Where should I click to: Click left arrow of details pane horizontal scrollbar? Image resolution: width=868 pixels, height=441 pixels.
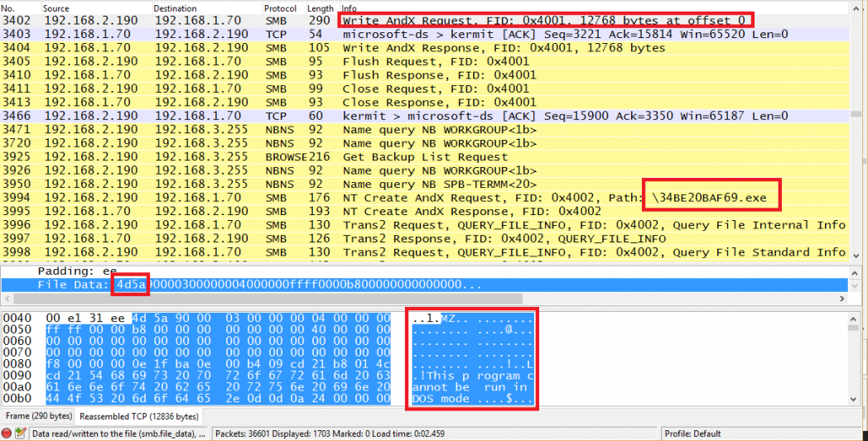[x=7, y=299]
